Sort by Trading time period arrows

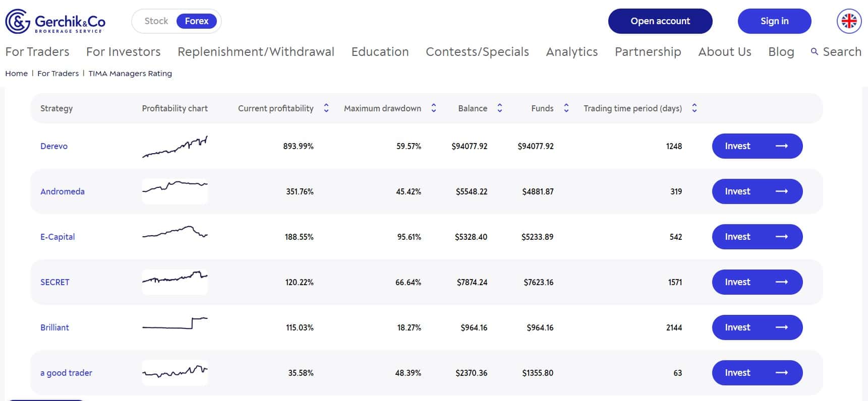coord(695,108)
